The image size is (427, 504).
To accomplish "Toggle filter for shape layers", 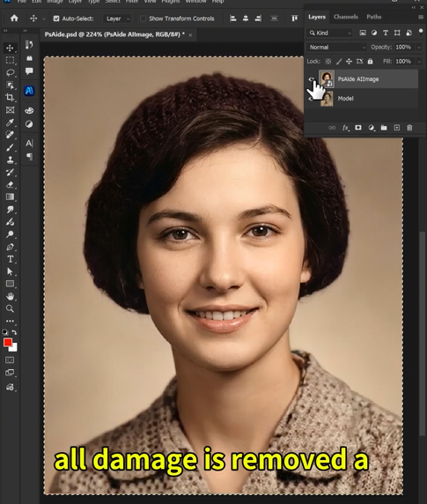I will (397, 33).
